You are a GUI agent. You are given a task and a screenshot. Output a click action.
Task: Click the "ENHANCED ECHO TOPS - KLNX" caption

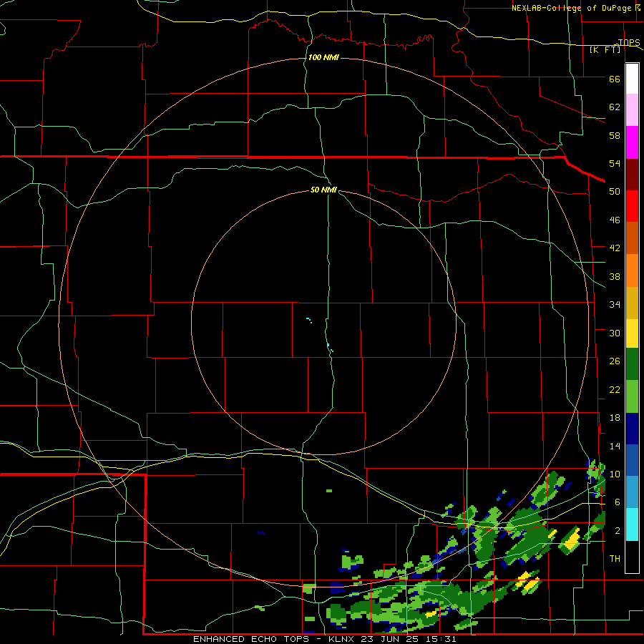pos(273,639)
